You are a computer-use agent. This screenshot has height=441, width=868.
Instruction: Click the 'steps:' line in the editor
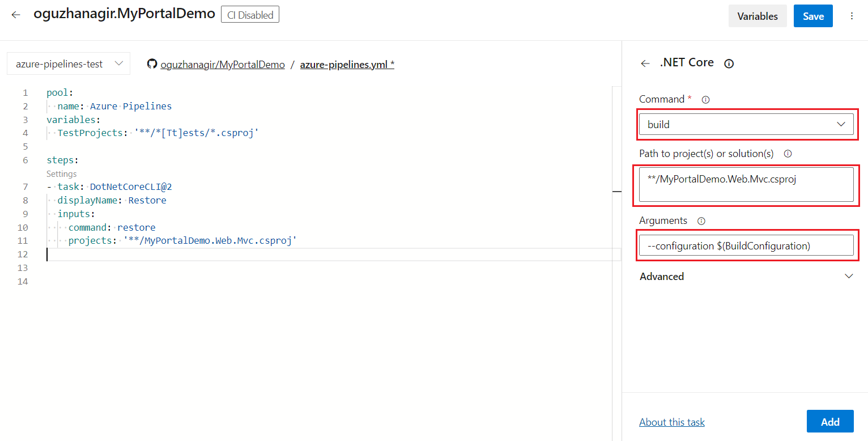(x=63, y=160)
